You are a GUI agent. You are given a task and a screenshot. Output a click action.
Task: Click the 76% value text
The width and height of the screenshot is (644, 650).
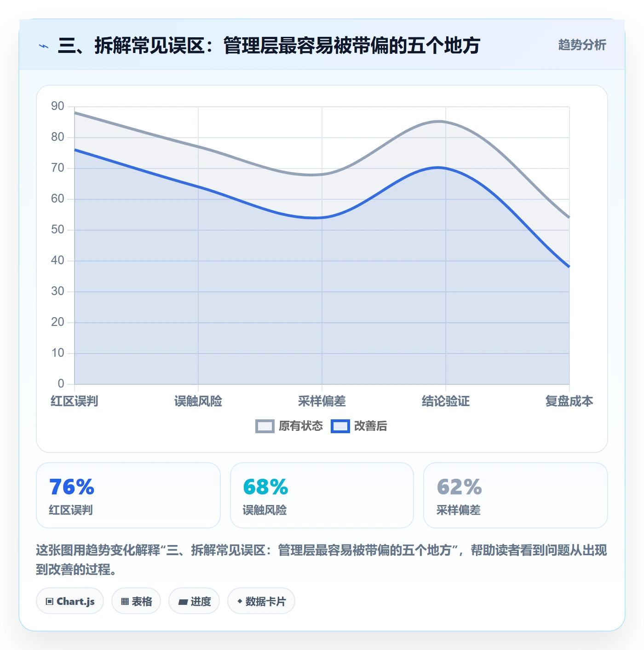[72, 487]
